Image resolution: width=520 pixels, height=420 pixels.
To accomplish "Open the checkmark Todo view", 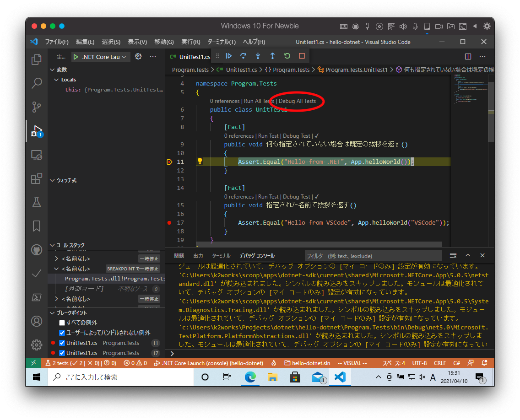I will pyautogui.click(x=37, y=274).
